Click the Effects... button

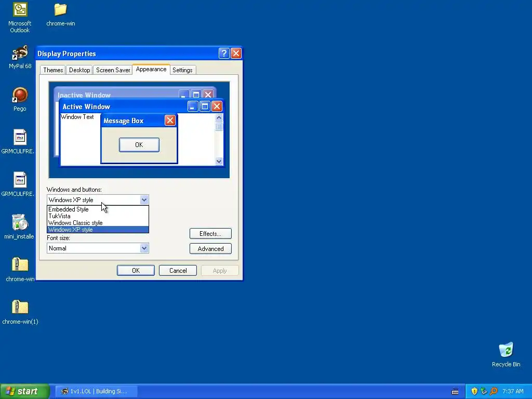(210, 233)
